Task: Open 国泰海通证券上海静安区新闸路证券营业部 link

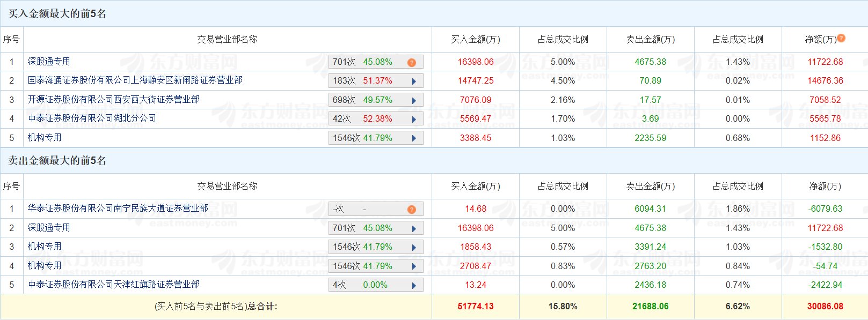Action: click(135, 80)
